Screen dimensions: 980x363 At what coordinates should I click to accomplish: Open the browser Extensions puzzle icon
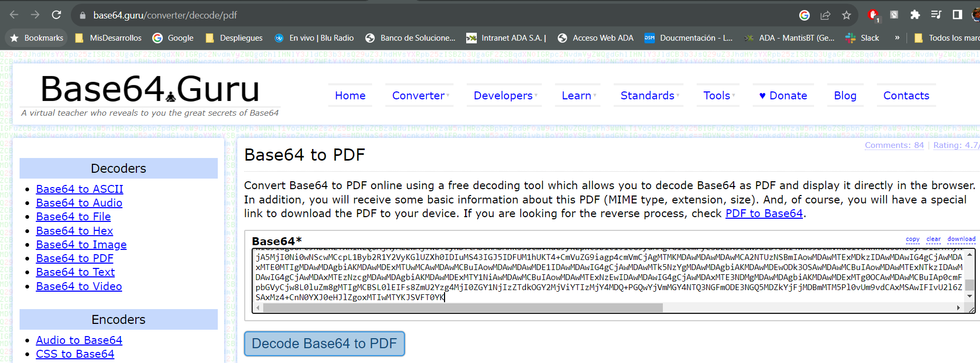[x=915, y=15]
